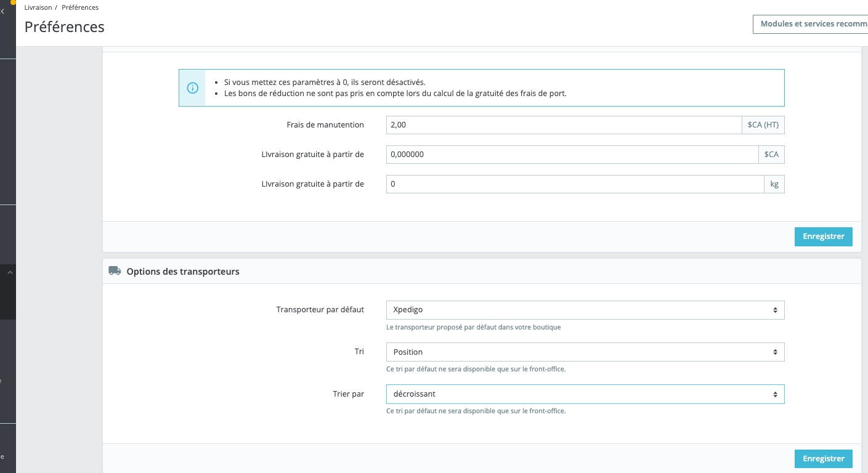Click the Options des transporteurs panel heading

tap(183, 272)
